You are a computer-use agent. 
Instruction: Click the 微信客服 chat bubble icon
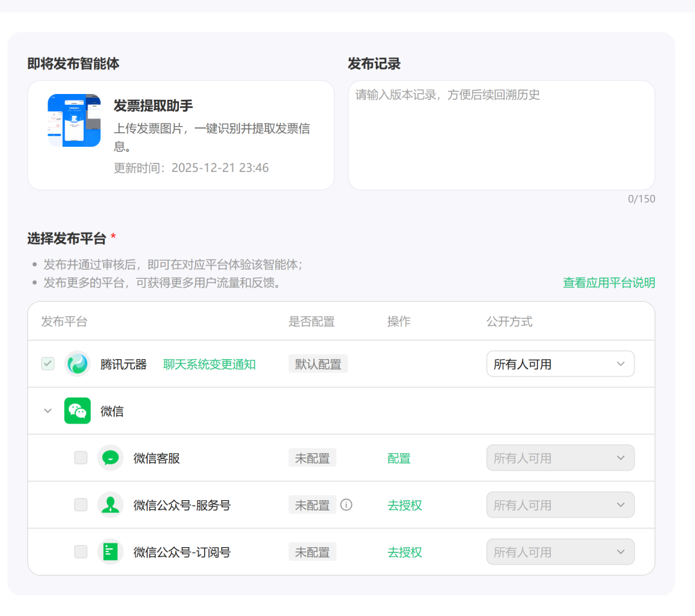click(110, 458)
